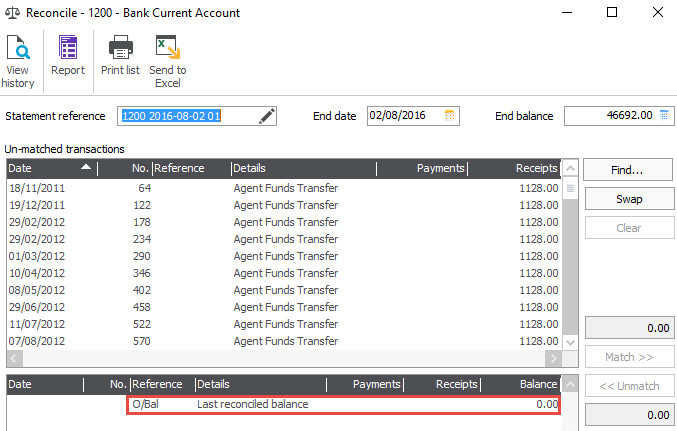Click right arrow of horizontal scrollbar
The height and width of the screenshot is (431, 677).
(553, 358)
